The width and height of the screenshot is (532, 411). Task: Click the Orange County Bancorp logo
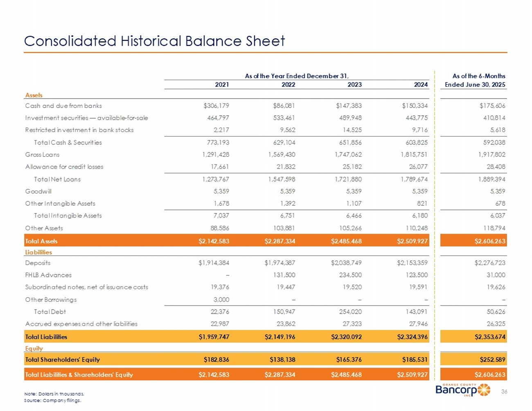(x=462, y=390)
